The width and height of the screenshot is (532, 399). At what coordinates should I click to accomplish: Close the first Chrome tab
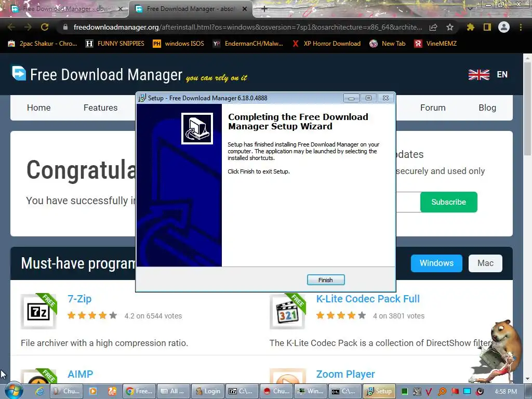[121, 9]
